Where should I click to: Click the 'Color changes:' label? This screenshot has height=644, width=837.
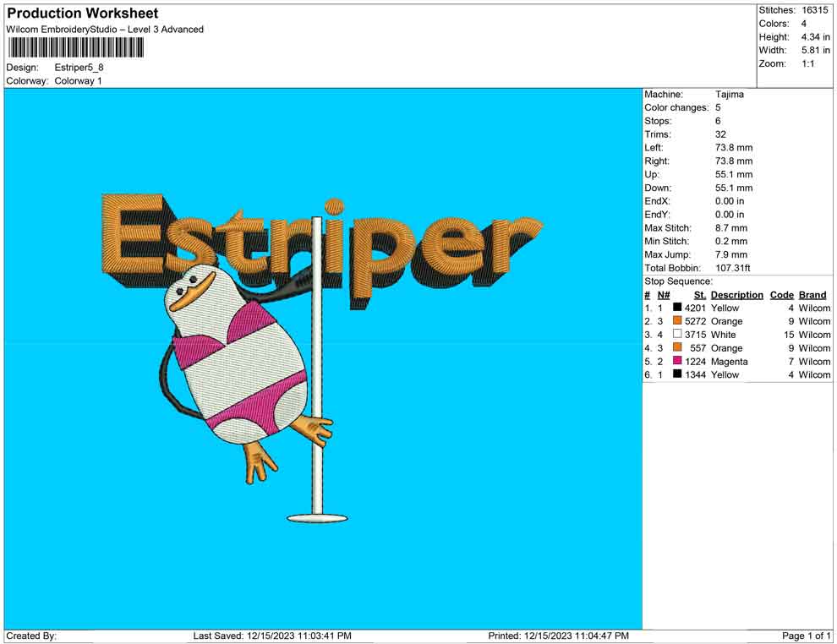click(676, 107)
